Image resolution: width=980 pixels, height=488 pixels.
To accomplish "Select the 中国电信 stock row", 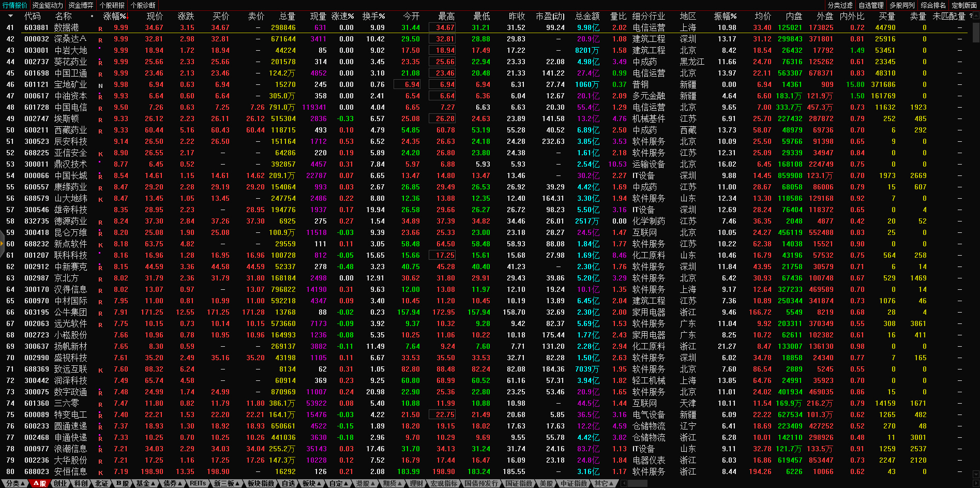I will click(71, 107).
